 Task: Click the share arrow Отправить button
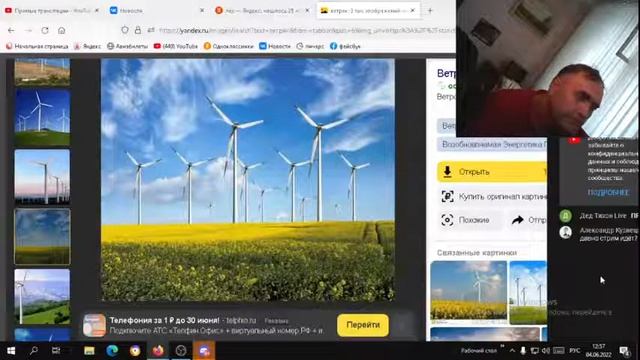click(527, 220)
